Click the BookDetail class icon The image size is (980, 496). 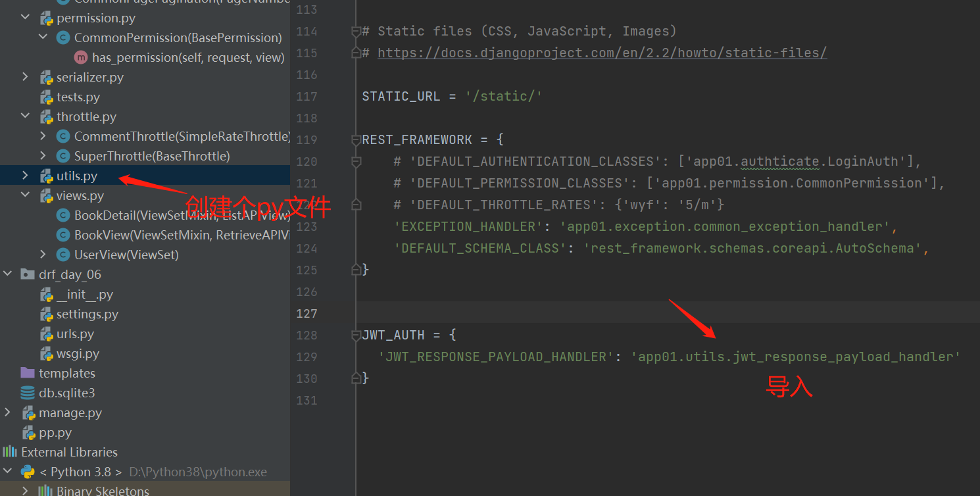click(x=63, y=215)
